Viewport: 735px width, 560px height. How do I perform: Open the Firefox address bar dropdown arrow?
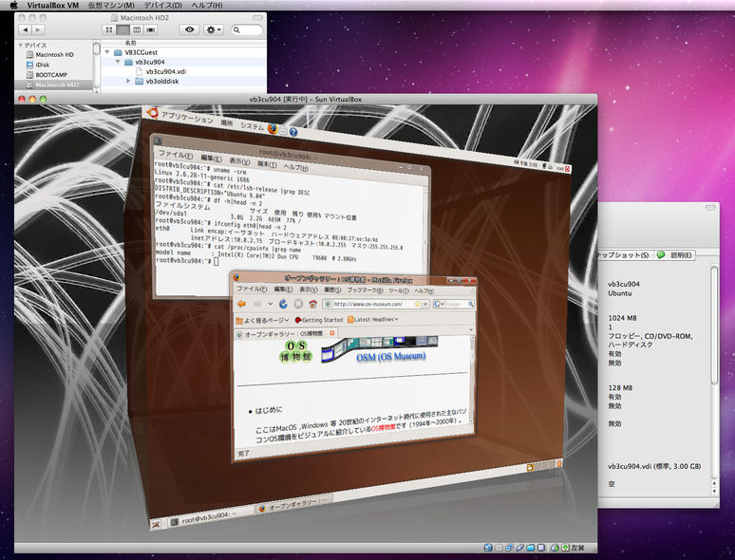(x=425, y=304)
